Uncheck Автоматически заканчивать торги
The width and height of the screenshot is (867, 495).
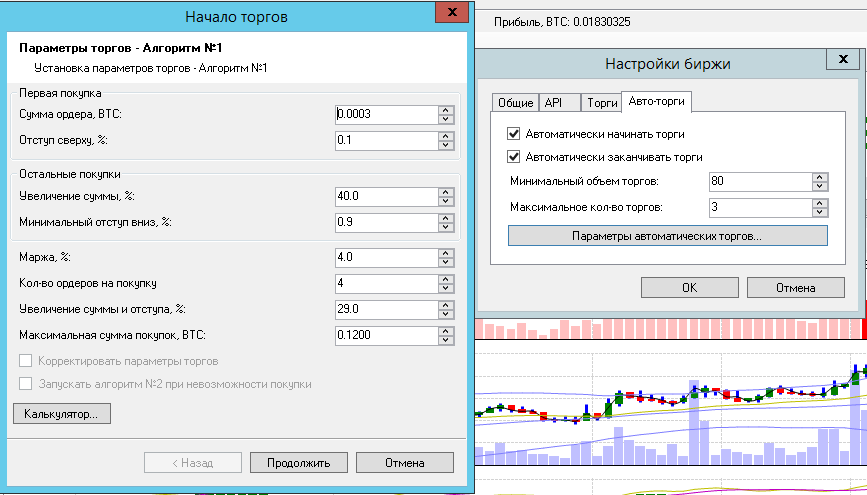[514, 157]
